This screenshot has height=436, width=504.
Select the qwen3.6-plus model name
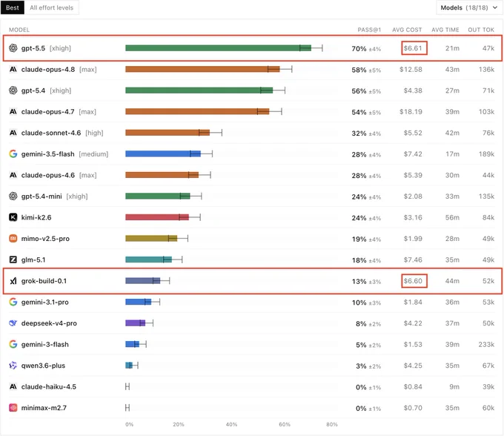tap(43, 366)
